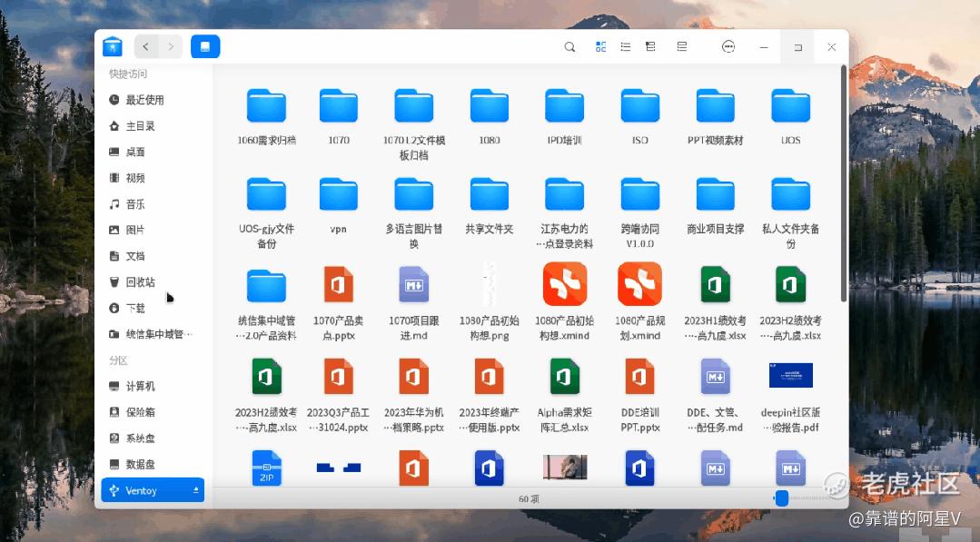
Task: Open the sort options icon
Action: click(x=682, y=47)
